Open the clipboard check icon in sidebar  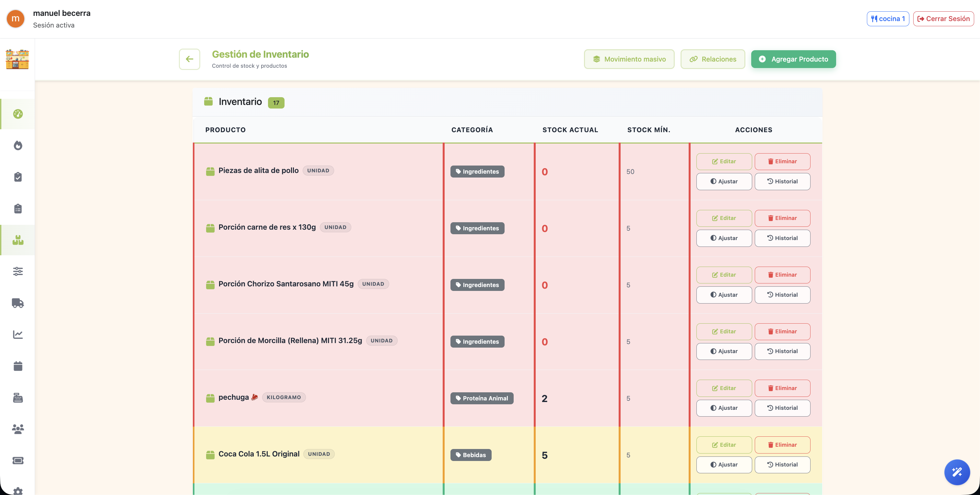tap(18, 177)
